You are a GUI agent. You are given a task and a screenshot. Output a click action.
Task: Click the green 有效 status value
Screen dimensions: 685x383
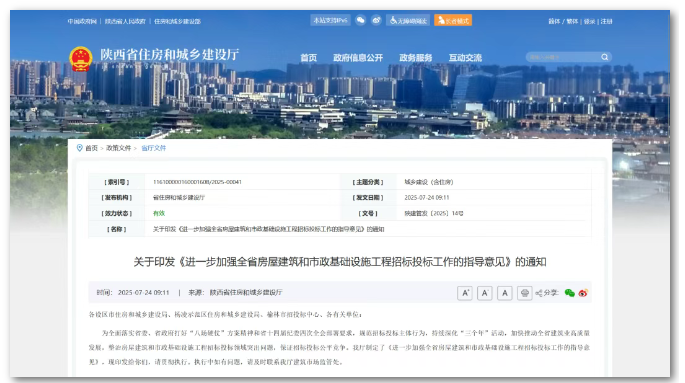159,213
